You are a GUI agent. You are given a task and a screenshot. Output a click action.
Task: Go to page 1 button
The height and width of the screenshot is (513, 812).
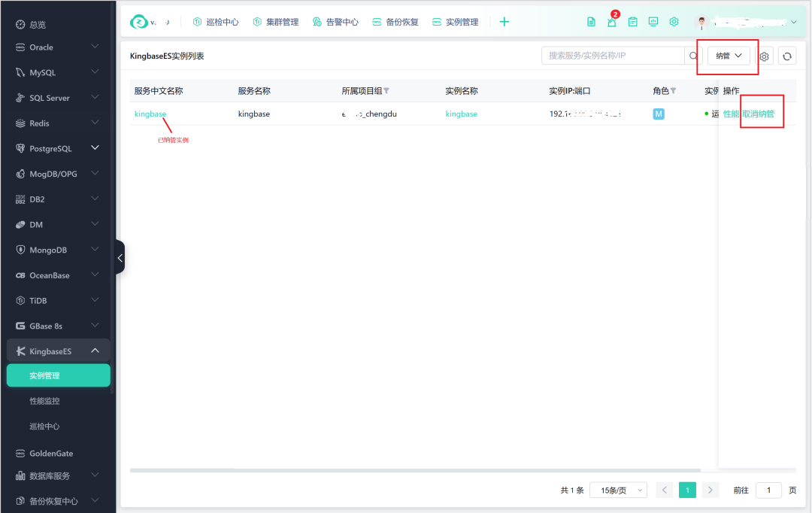(687, 490)
